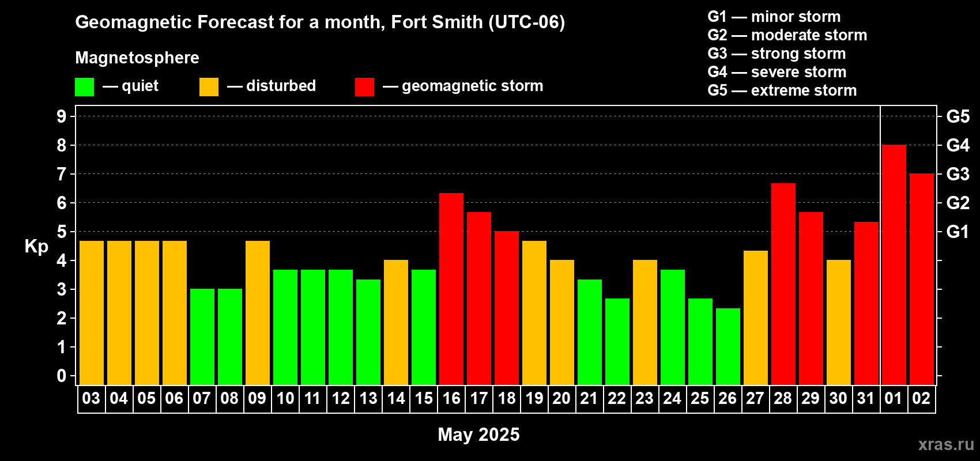The height and width of the screenshot is (461, 980).
Task: Click date label 03 on the axis
Action: (x=91, y=399)
